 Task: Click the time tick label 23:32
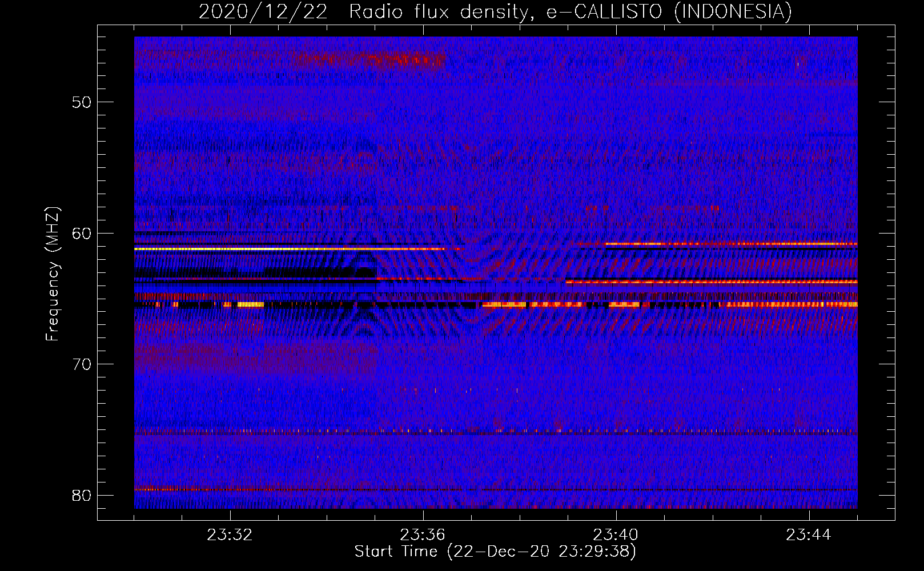click(230, 535)
